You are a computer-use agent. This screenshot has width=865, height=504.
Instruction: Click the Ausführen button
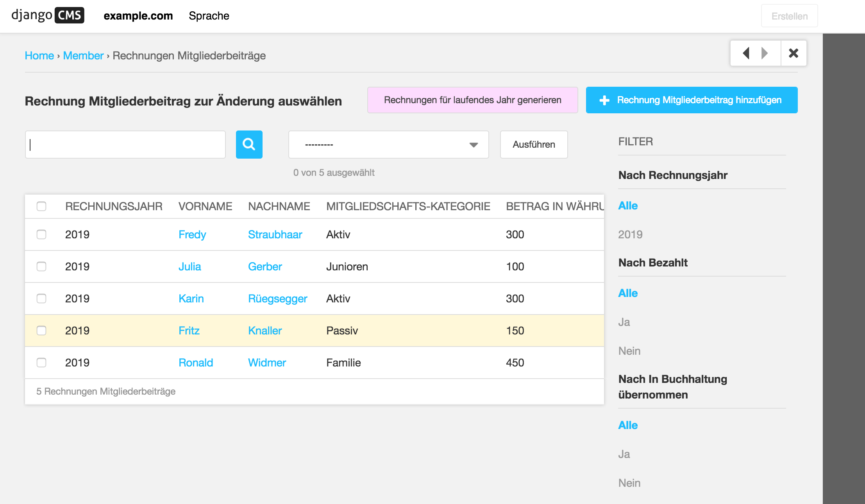(x=534, y=145)
